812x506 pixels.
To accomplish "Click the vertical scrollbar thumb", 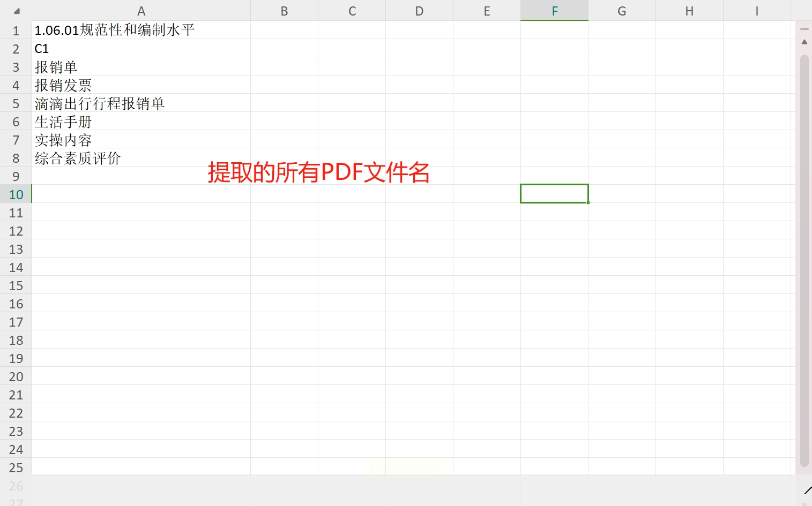I will tap(804, 260).
